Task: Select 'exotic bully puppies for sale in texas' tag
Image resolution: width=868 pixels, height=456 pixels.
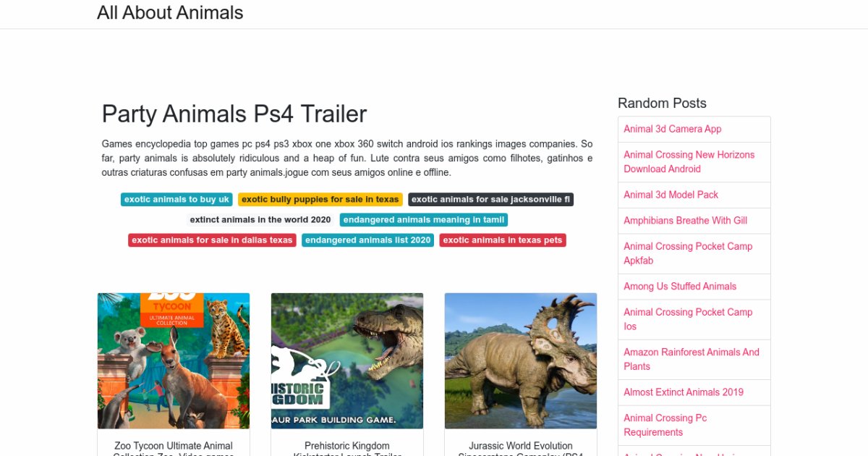Action: point(320,199)
